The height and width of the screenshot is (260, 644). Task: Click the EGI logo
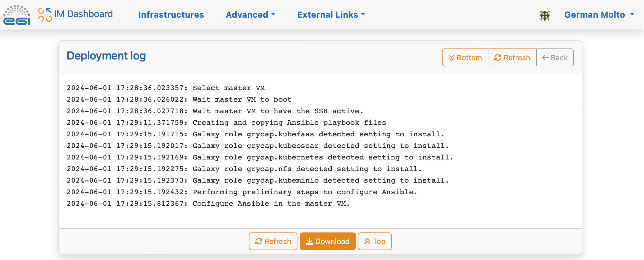(17, 15)
